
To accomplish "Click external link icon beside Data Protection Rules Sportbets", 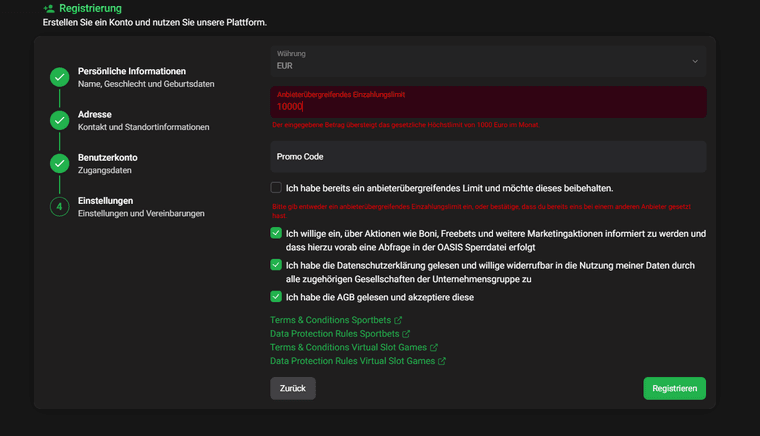I will pos(405,334).
